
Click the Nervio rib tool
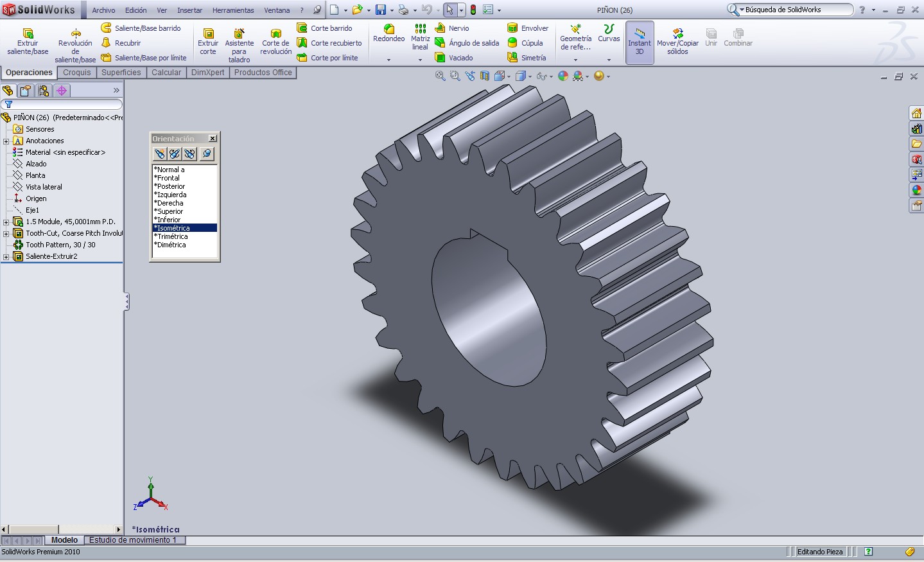452,28
